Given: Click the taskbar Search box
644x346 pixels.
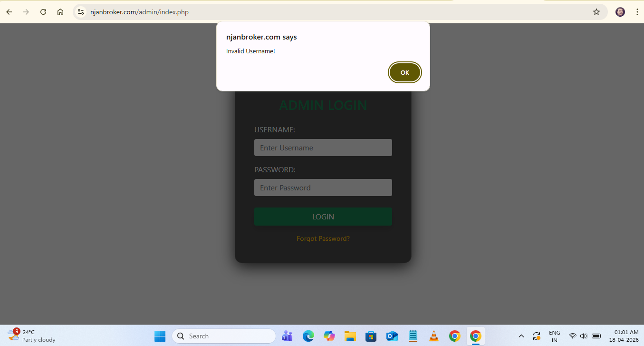Looking at the screenshot, I should click(223, 336).
